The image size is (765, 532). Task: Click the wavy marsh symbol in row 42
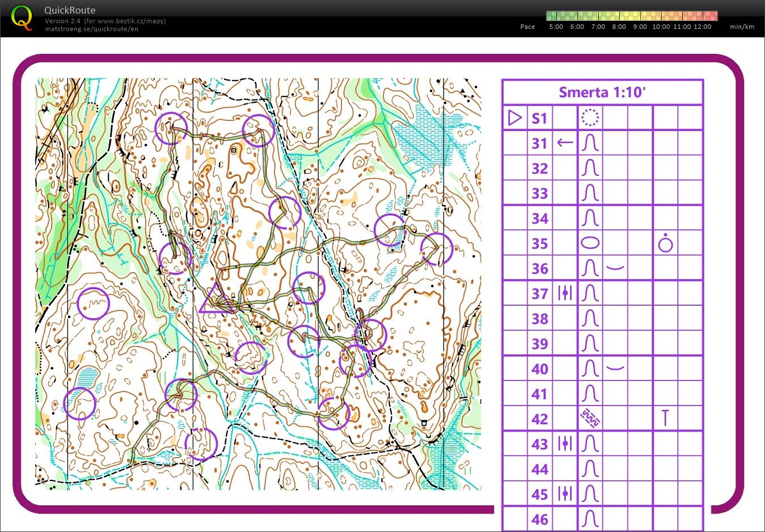pyautogui.click(x=590, y=419)
